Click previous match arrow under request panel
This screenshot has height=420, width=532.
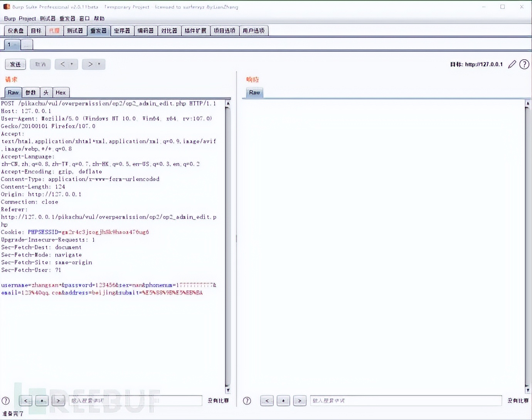[26, 401]
